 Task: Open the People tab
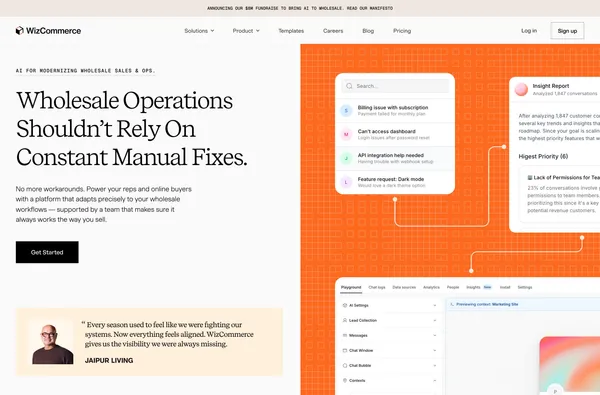pos(453,287)
